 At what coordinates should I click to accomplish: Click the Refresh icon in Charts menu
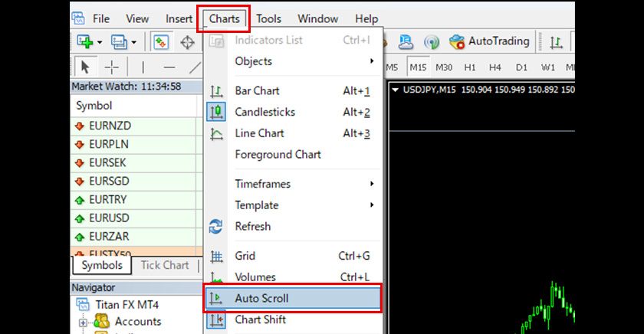pos(216,227)
